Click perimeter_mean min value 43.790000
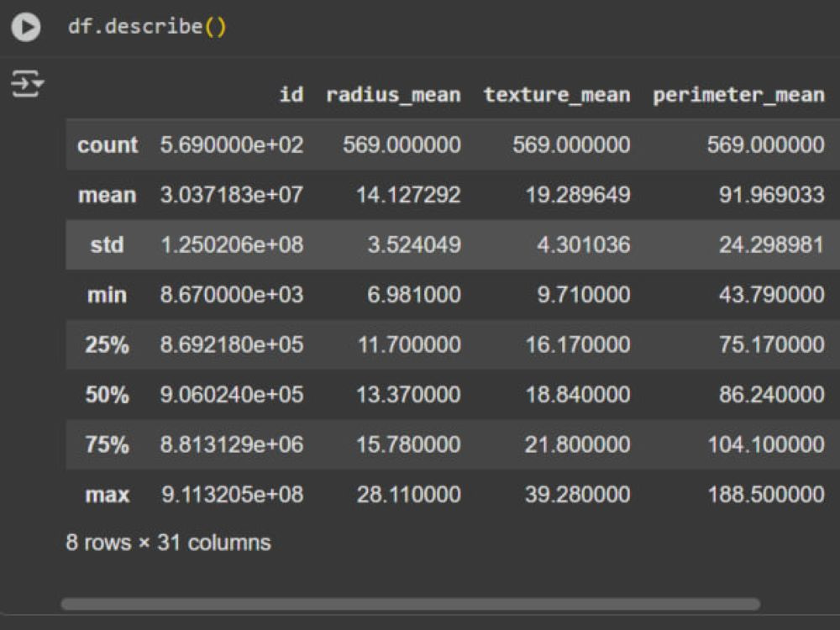 [771, 295]
